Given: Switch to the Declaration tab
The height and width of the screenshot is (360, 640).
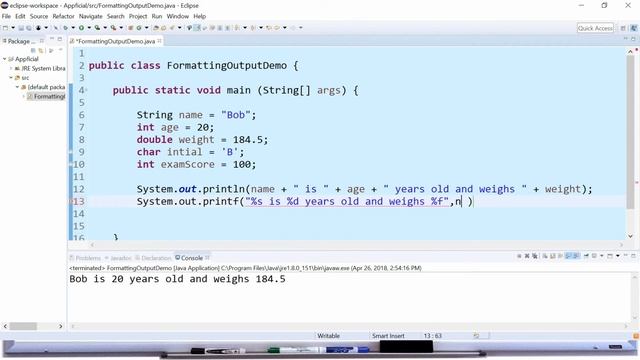Looking at the screenshot, I should coord(153,258).
